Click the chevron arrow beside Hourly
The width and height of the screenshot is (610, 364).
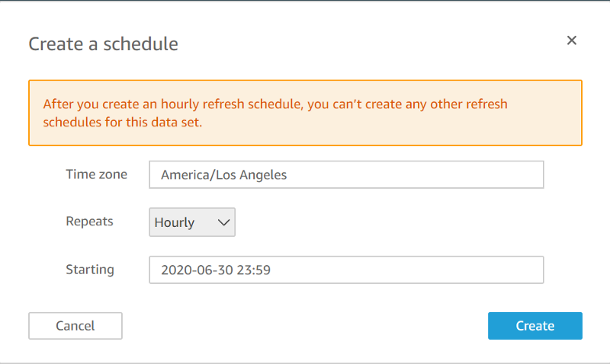tap(223, 222)
